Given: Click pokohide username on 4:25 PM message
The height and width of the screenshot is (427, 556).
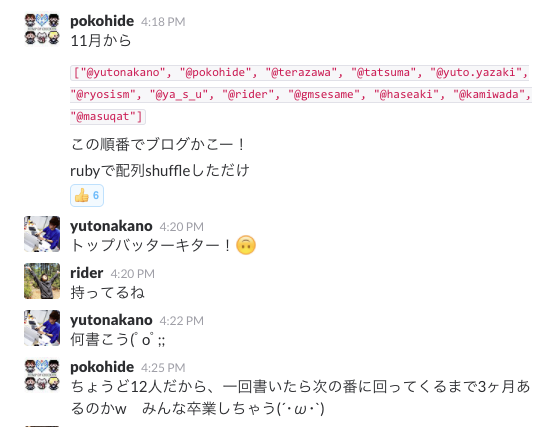Looking at the screenshot, I should point(102,367).
